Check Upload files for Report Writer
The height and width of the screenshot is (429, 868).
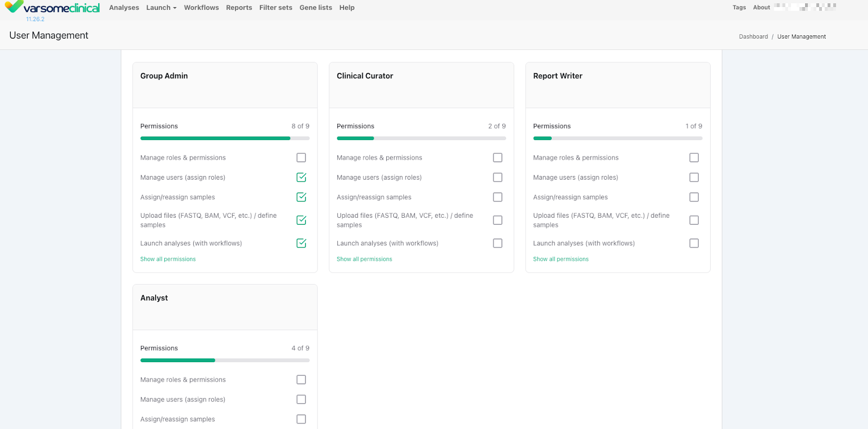pyautogui.click(x=694, y=220)
